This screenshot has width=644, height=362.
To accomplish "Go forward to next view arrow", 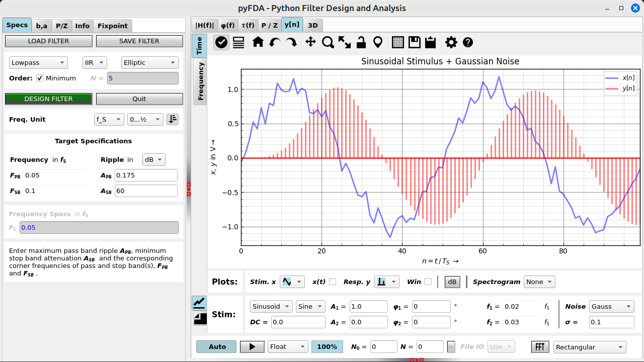I will click(x=291, y=42).
